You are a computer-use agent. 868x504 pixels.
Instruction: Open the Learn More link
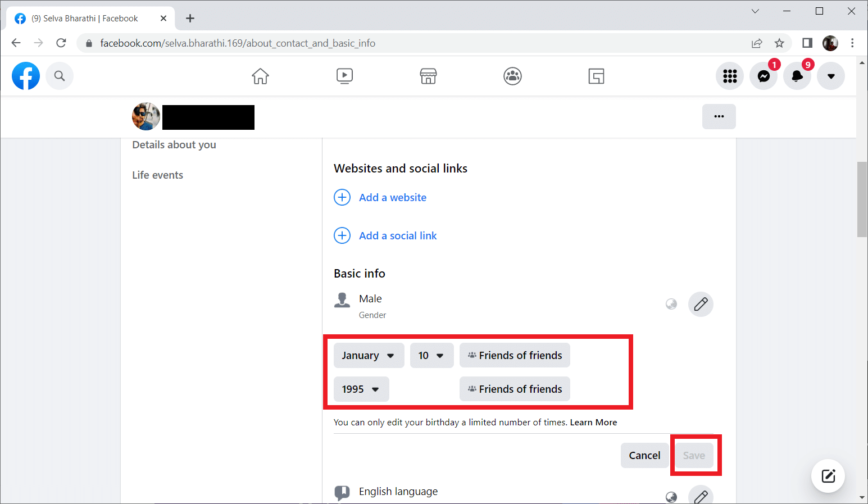coord(593,423)
